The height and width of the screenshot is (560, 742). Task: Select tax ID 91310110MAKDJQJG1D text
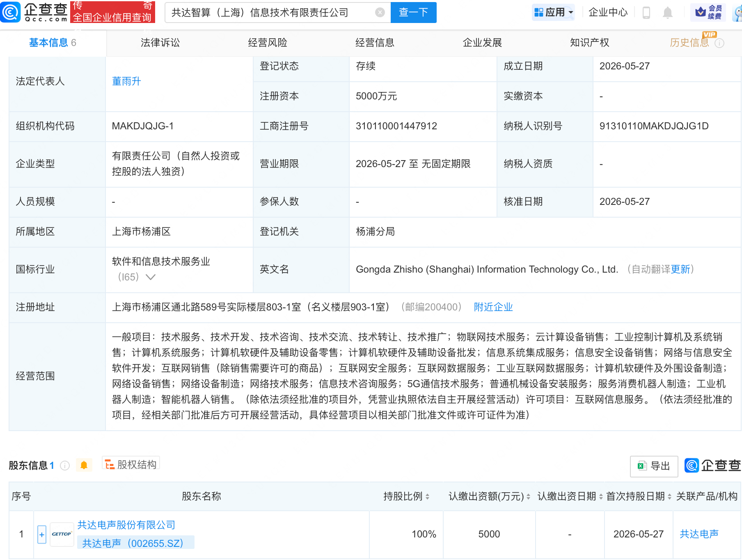tap(654, 126)
